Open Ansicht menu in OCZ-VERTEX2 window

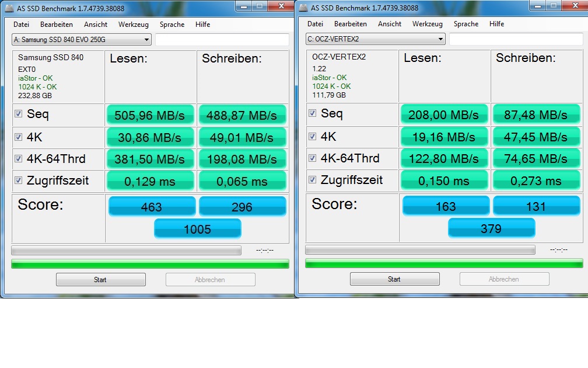pyautogui.click(x=390, y=23)
